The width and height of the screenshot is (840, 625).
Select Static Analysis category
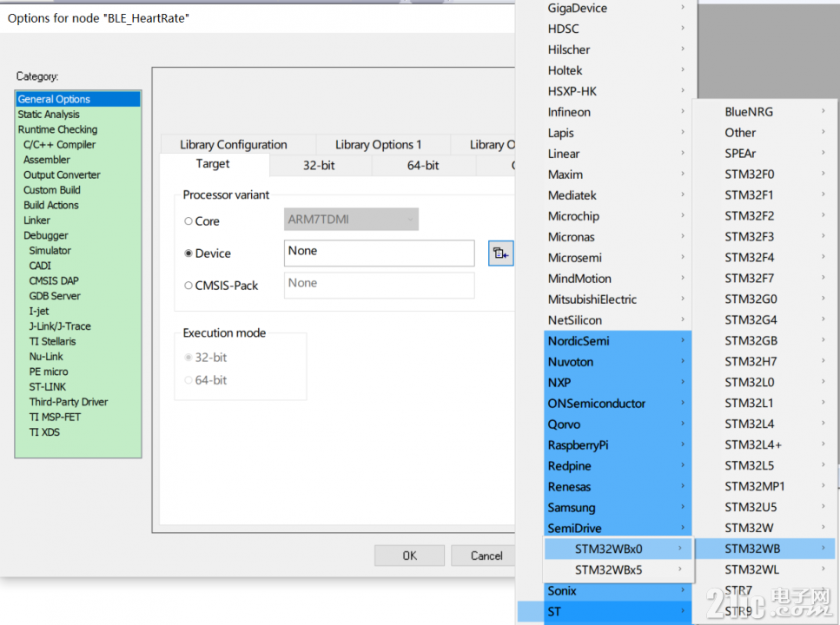click(78, 114)
